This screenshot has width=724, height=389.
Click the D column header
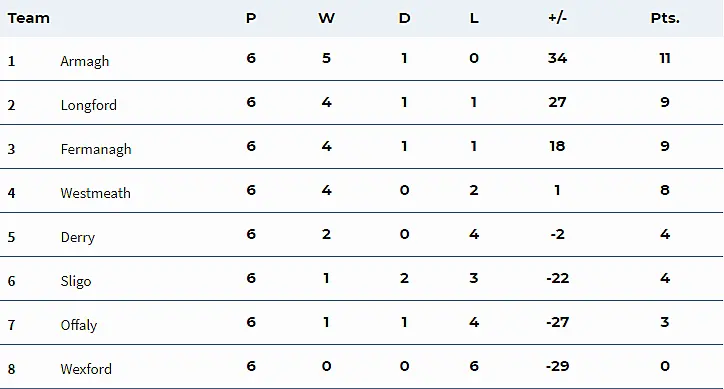click(x=404, y=18)
